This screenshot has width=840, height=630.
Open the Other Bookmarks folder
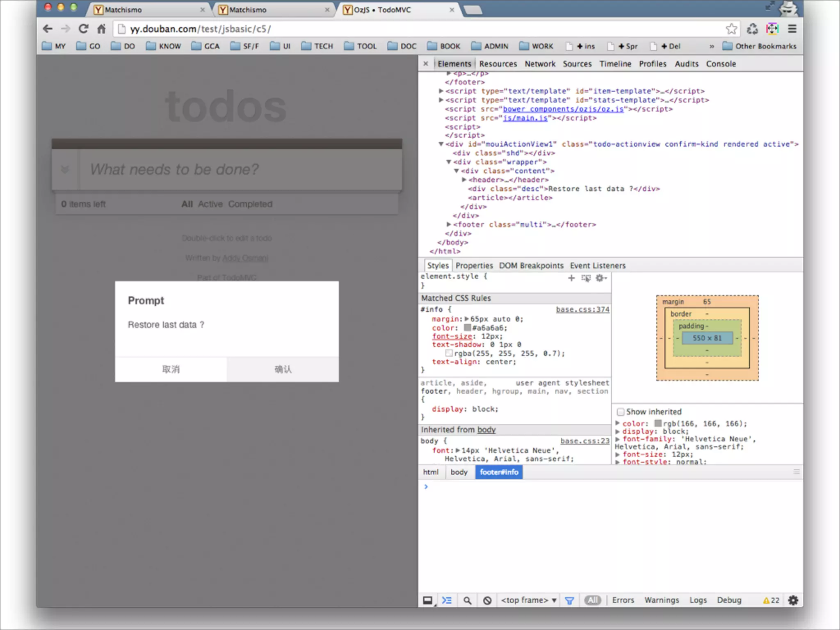pyautogui.click(x=759, y=46)
